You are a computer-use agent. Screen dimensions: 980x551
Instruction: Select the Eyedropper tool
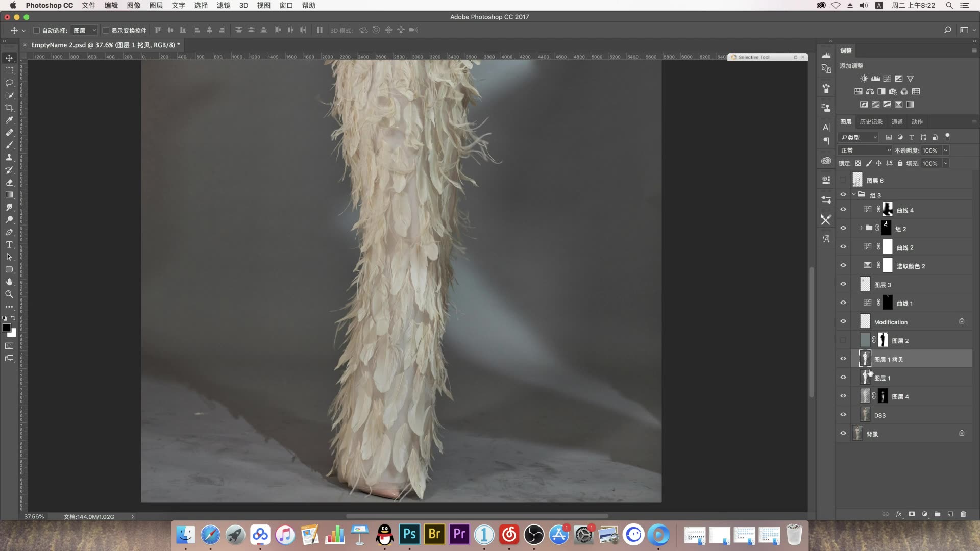(9, 120)
